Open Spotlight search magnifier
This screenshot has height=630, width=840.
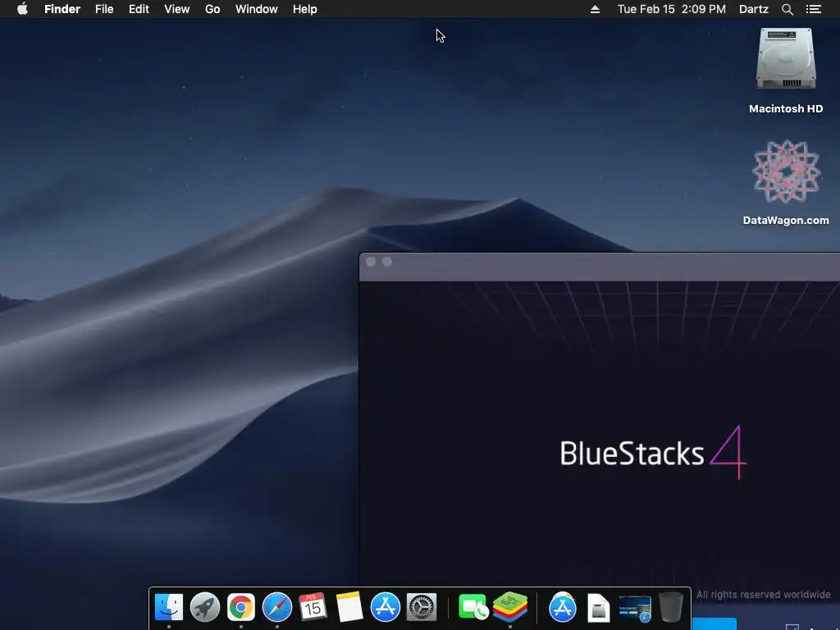(787, 9)
